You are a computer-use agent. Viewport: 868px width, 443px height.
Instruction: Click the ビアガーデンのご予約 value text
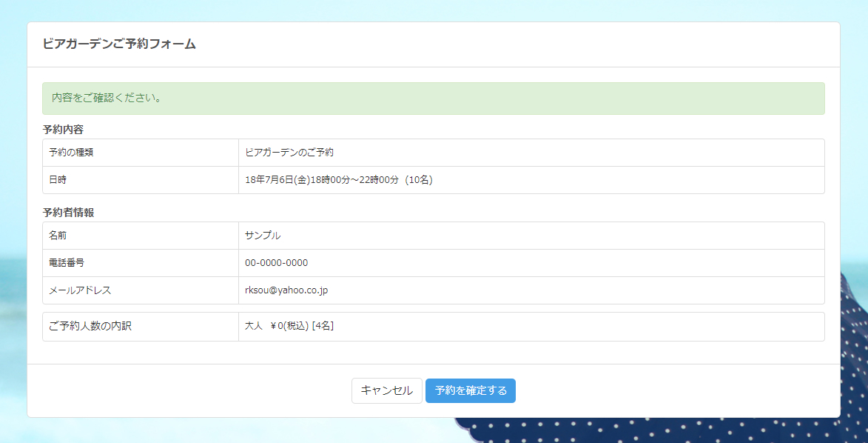tap(289, 153)
